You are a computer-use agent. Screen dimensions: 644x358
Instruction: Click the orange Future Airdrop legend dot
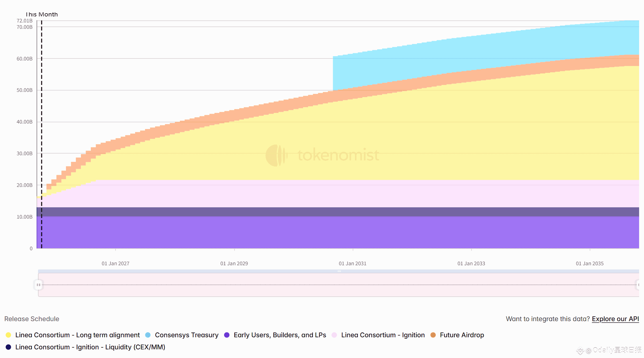point(433,335)
